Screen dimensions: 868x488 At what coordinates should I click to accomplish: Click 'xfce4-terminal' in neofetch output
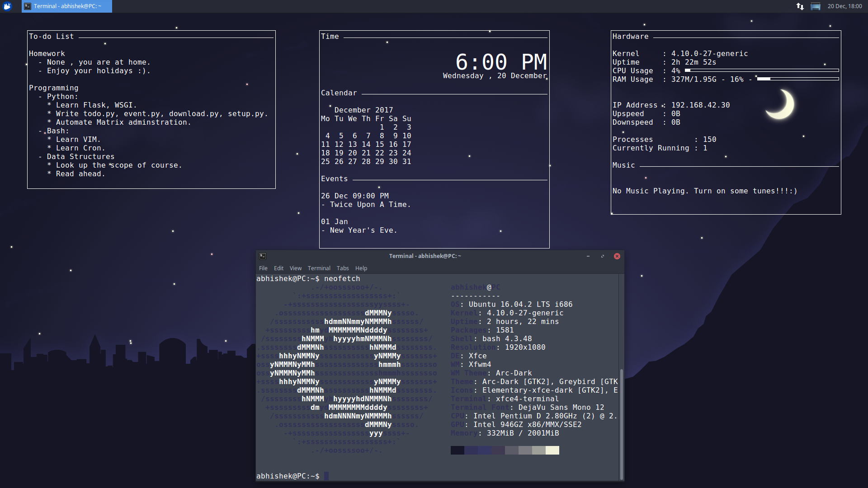[x=528, y=399]
